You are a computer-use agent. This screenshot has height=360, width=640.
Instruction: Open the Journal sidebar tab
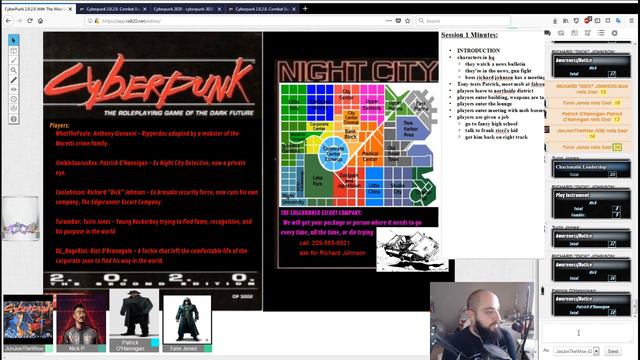click(574, 33)
